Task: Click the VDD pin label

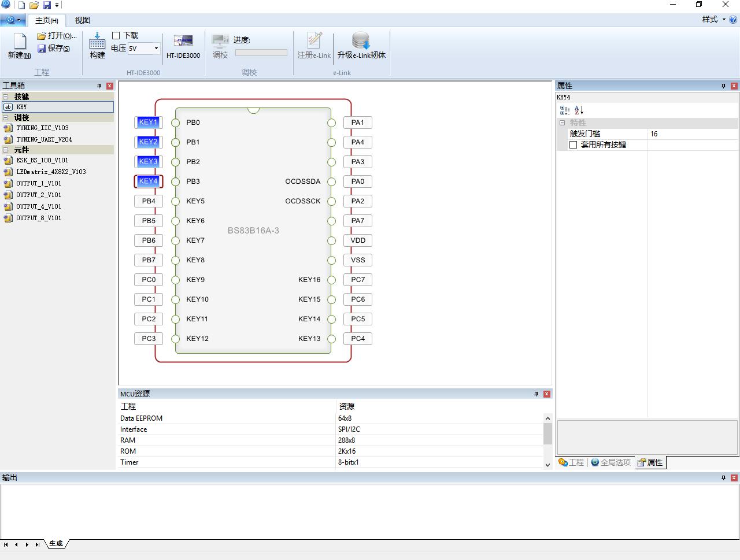Action: (x=358, y=240)
